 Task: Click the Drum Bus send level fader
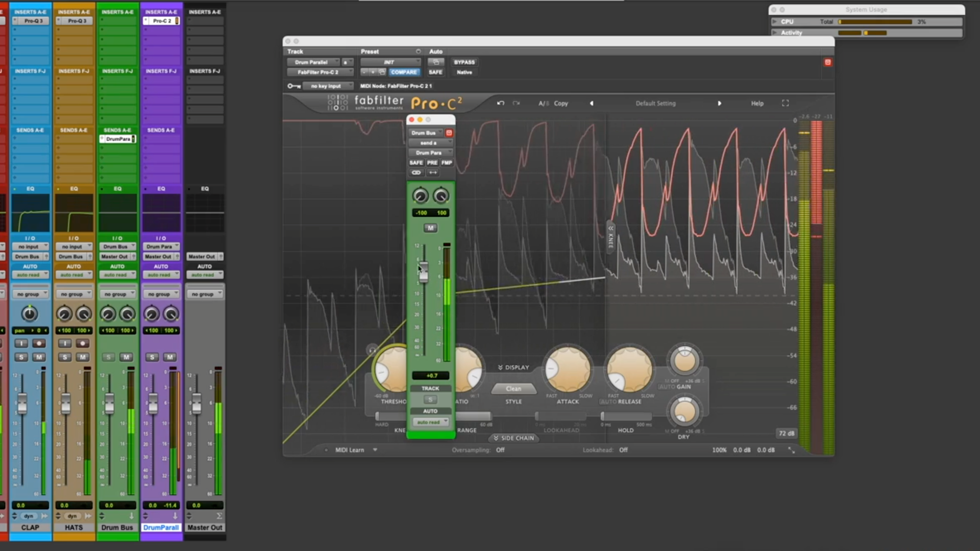(423, 272)
